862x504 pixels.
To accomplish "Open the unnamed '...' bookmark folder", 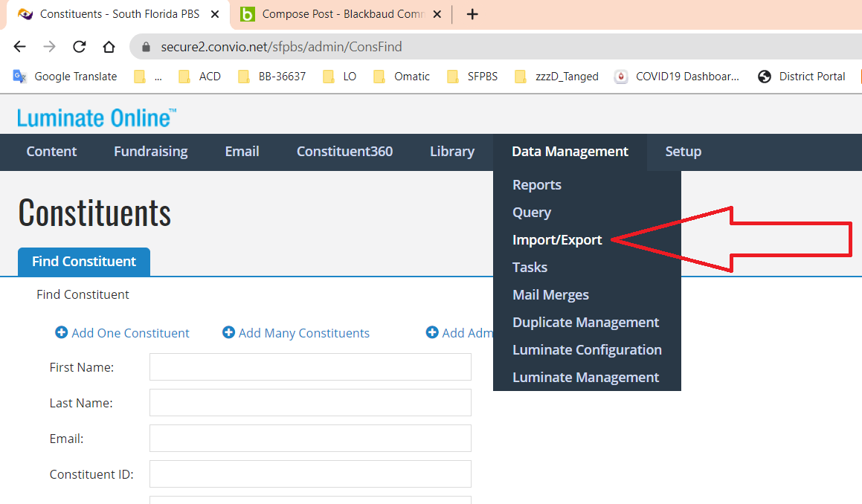I will pyautogui.click(x=149, y=77).
